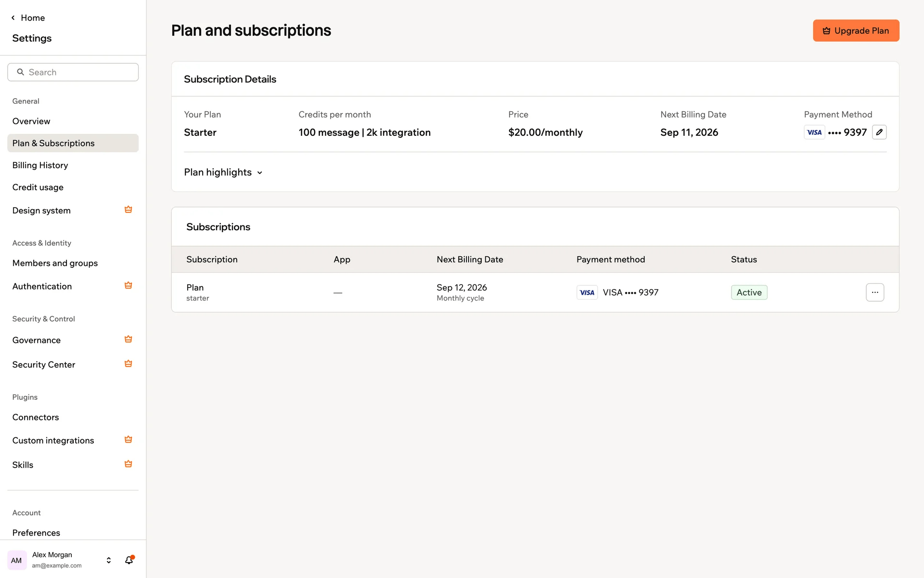924x578 pixels.
Task: Click the Next Billing Date column header
Action: pyautogui.click(x=470, y=260)
